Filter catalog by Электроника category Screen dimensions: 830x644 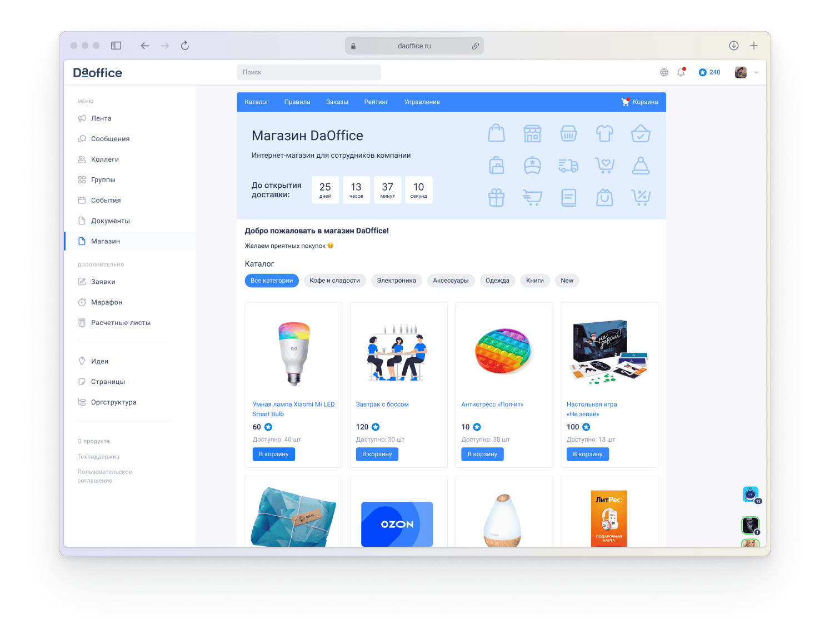click(396, 281)
